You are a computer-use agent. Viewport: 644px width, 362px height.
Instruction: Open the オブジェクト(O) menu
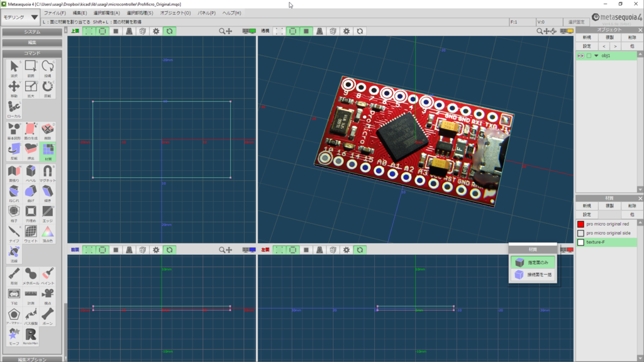tap(175, 13)
